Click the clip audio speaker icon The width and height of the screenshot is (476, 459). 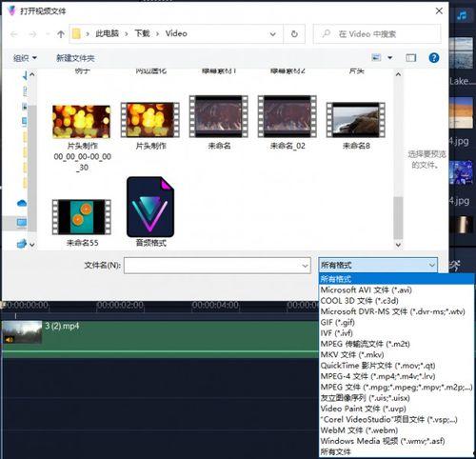[x=10, y=340]
